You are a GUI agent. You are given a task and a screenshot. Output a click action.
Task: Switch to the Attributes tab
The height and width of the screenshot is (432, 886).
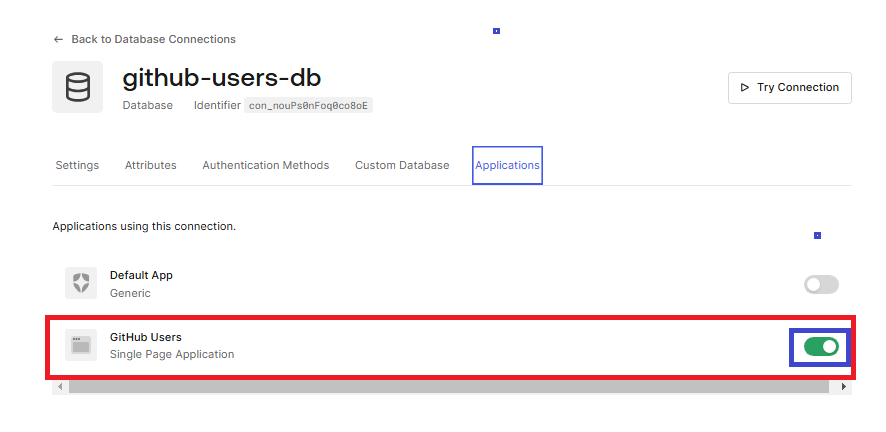[x=150, y=165]
